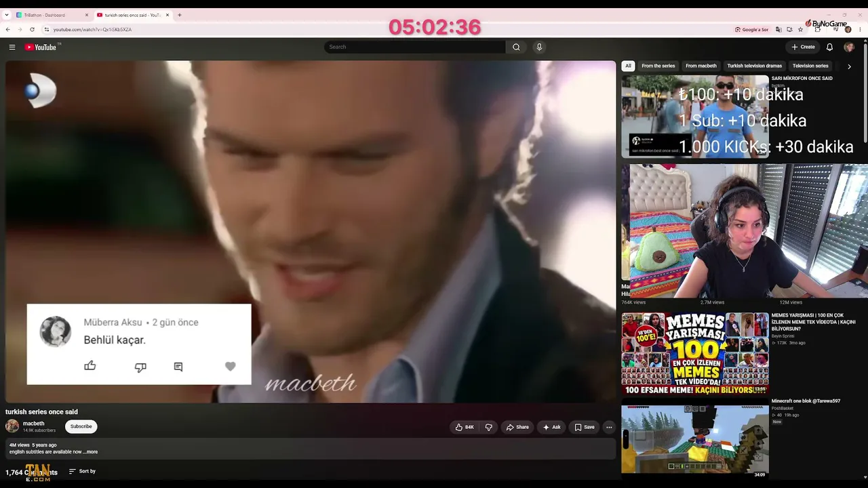Go to YouTube home via logo
This screenshot has height=488, width=868.
(42, 47)
